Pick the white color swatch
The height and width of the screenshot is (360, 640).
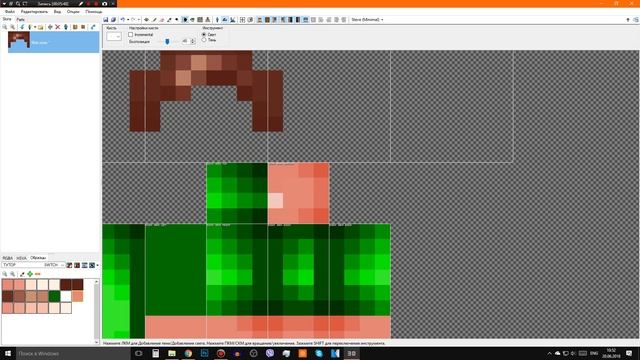click(66, 296)
